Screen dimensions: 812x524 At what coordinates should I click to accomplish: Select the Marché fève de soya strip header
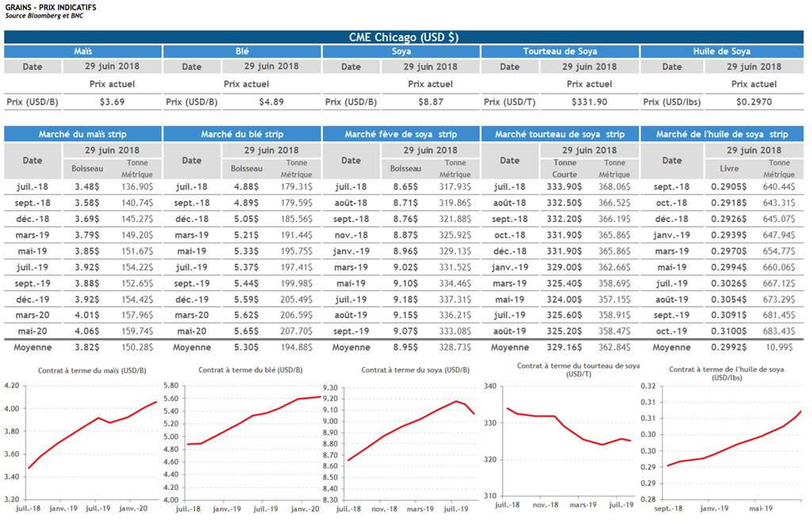click(x=401, y=134)
